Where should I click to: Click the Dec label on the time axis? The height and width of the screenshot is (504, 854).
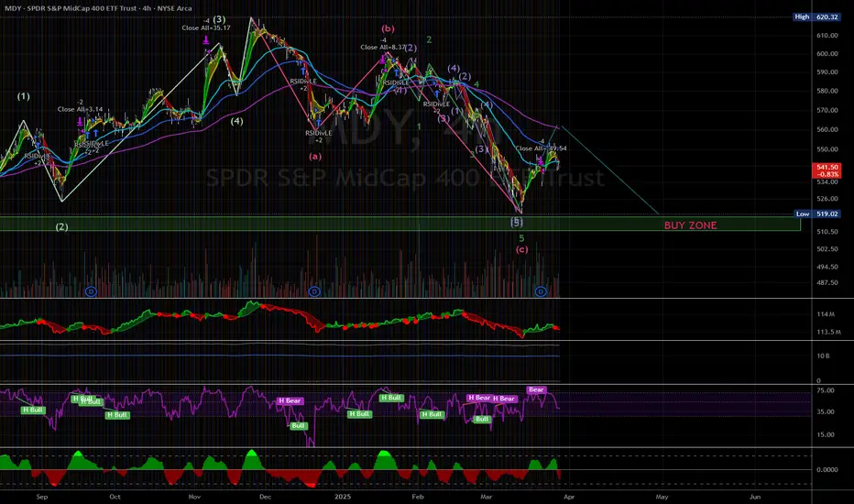click(x=265, y=497)
